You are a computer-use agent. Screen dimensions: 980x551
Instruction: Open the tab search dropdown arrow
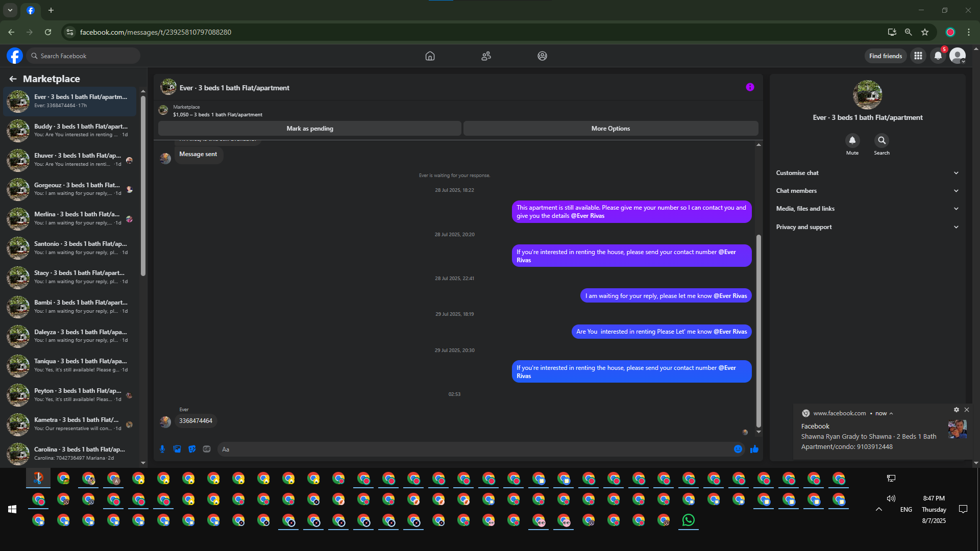click(10, 10)
